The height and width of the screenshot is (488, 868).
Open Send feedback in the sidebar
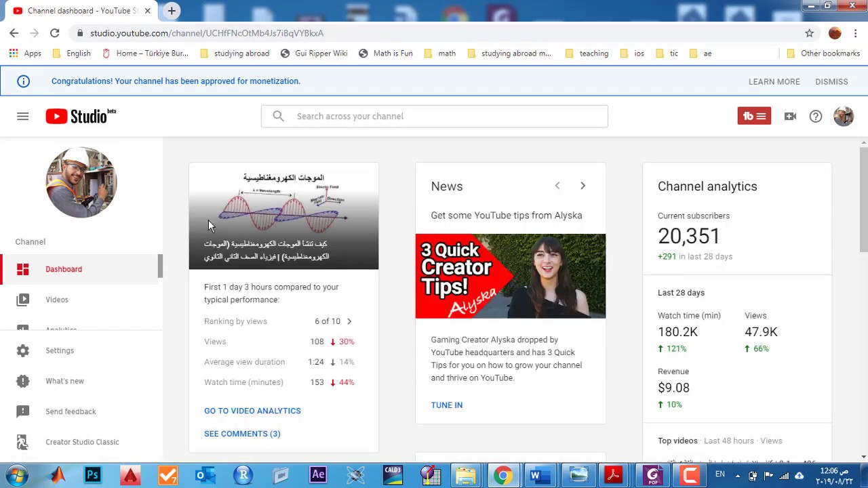(80, 411)
